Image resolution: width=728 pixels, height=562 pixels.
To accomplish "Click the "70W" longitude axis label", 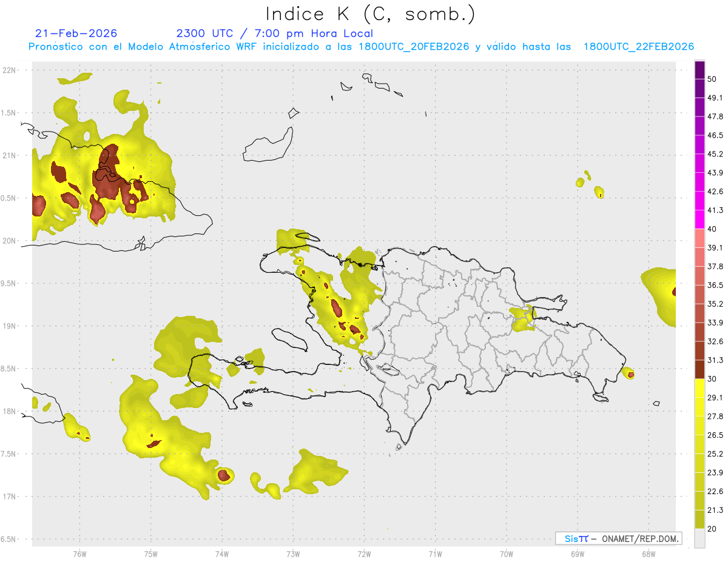I will coord(507,554).
